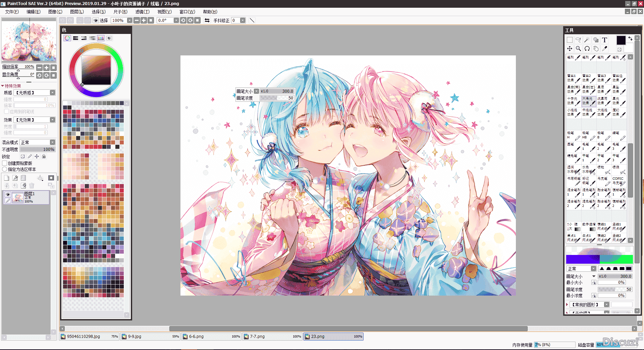Open the 图层(L) menu
644x350 pixels.
[77, 12]
